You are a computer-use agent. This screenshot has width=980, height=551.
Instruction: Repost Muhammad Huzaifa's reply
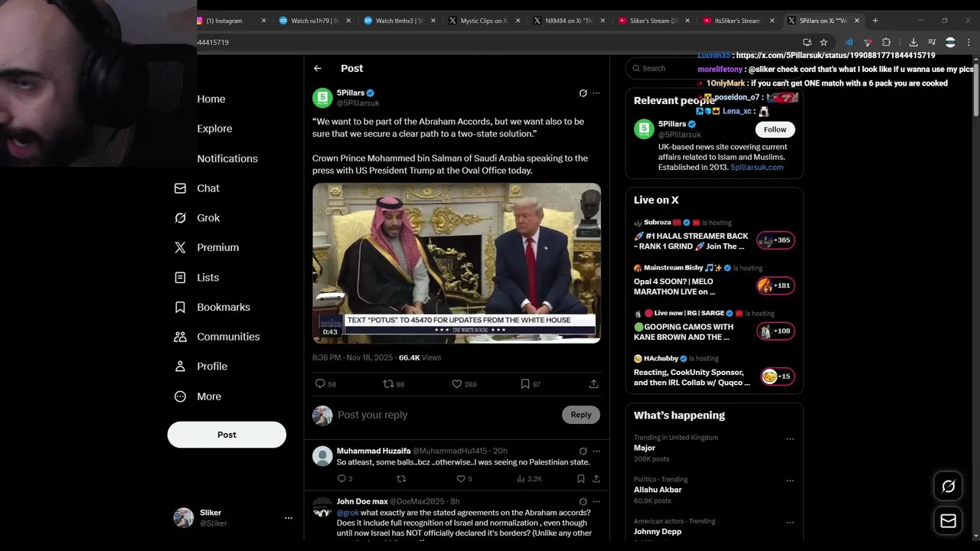click(401, 478)
